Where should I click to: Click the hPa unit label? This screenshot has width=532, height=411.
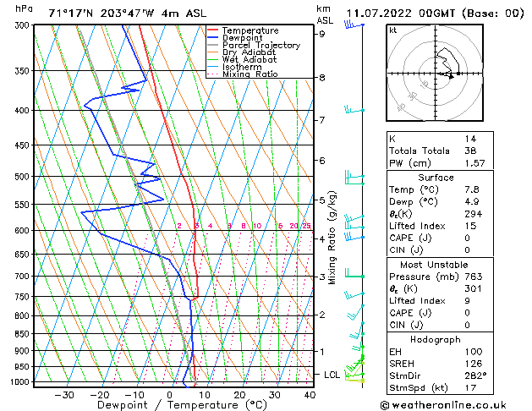coord(24,8)
